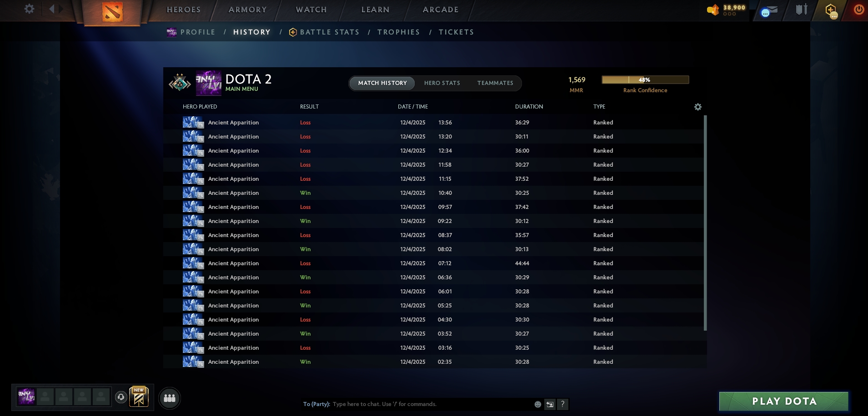Screen dimensions: 868x416
Task: Click the back navigation arrow
Action: point(52,9)
